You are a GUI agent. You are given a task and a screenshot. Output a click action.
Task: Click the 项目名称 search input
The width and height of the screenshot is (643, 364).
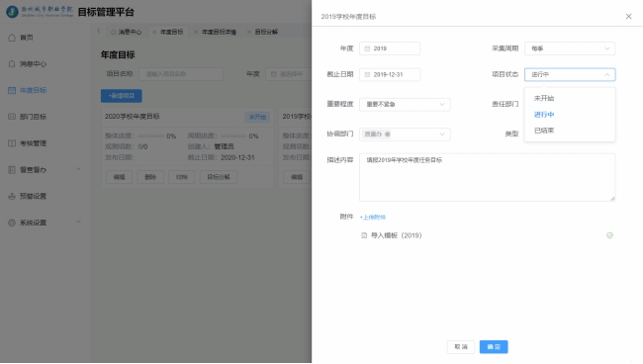pos(181,74)
